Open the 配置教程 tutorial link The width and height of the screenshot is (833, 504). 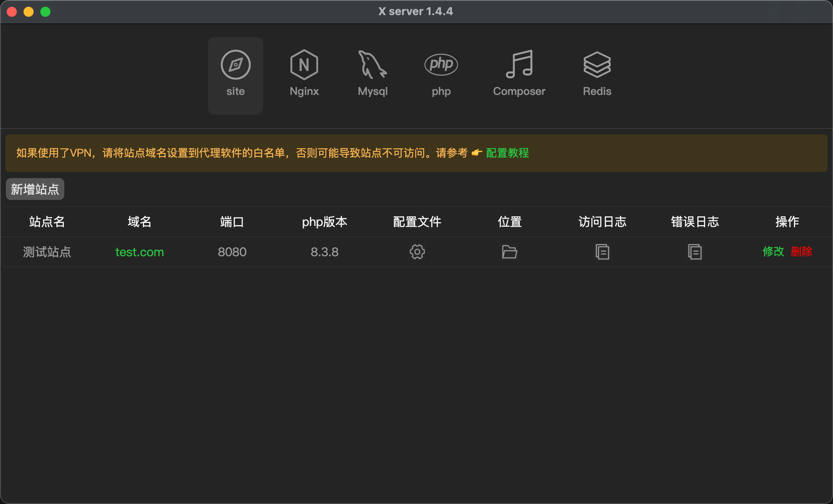(507, 153)
